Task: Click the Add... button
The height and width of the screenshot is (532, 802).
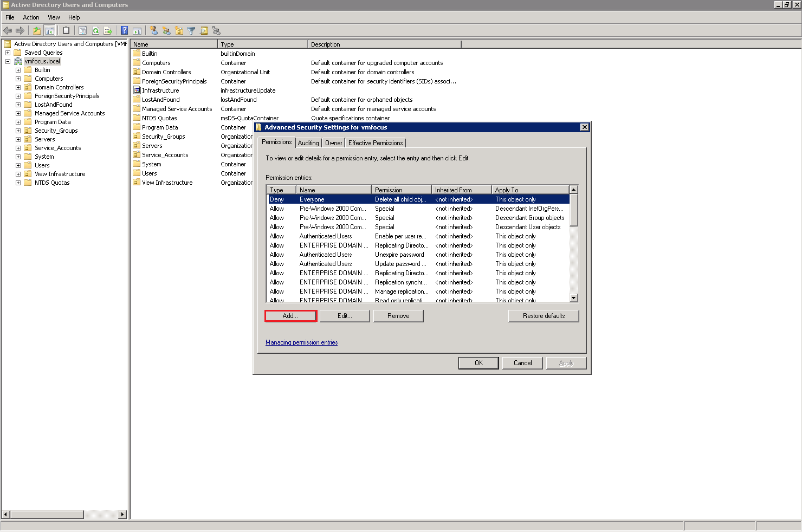Action: tap(290, 316)
